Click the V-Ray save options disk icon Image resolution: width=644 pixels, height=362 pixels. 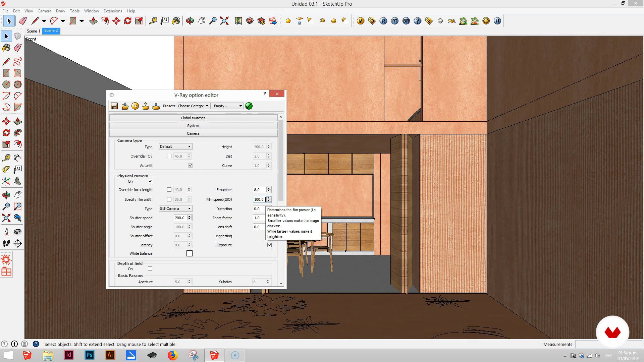tap(114, 106)
